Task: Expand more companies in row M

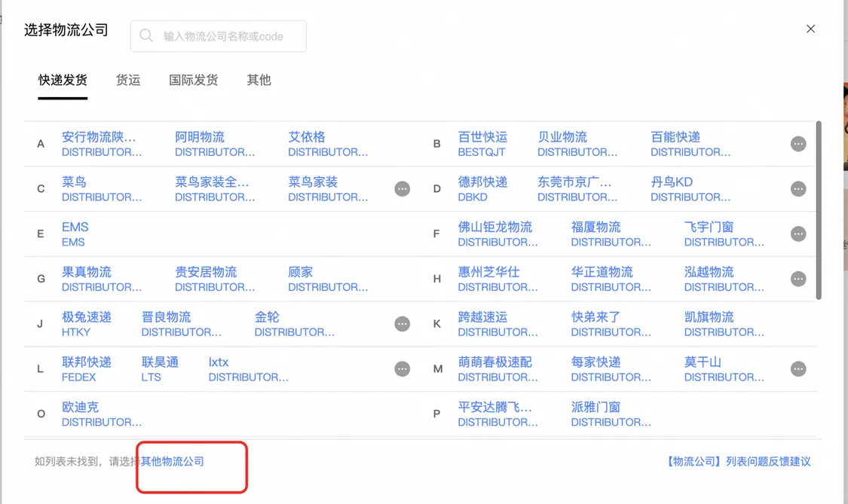Action: click(x=798, y=369)
